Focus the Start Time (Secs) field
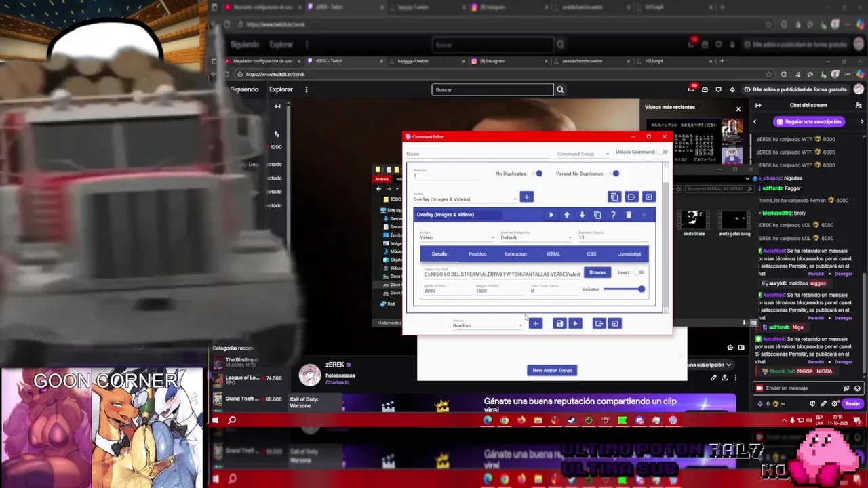This screenshot has width=868, height=488. point(553,290)
